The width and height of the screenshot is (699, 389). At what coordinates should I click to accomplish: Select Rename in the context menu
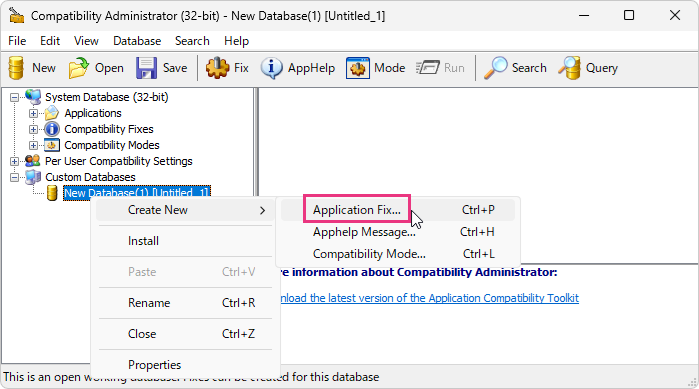pos(185,303)
